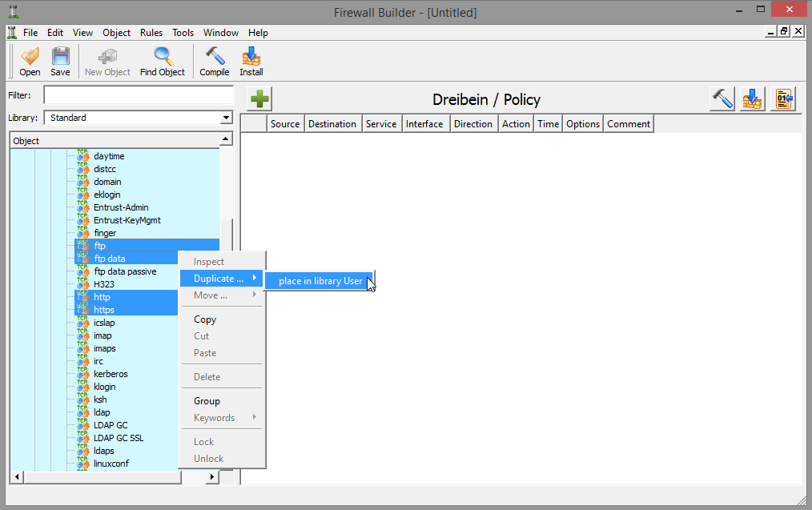This screenshot has width=812, height=510.
Task: Expand the Keywords submenu entry
Action: click(x=221, y=418)
